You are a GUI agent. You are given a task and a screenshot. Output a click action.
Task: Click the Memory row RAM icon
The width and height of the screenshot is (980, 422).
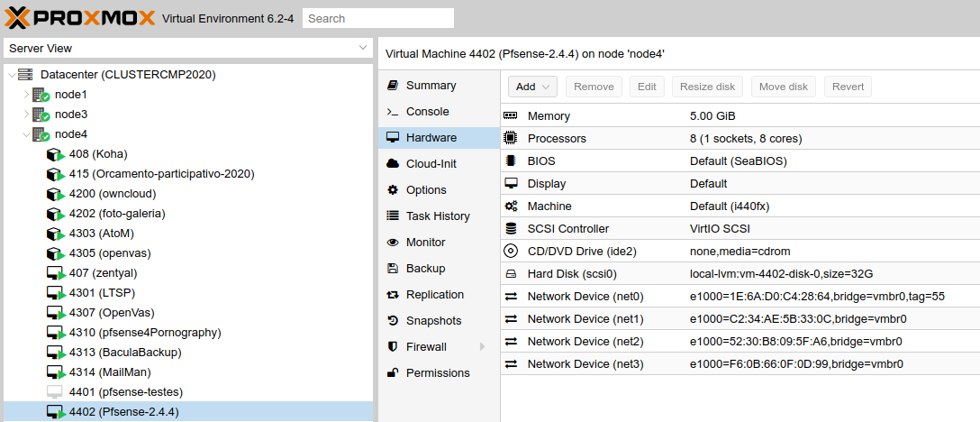tap(511, 115)
